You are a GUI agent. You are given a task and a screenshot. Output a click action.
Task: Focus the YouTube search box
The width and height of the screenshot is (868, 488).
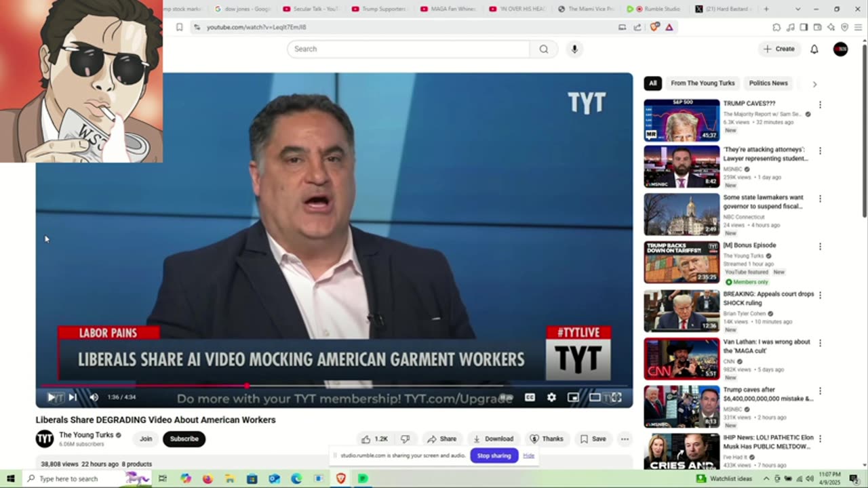[408, 49]
